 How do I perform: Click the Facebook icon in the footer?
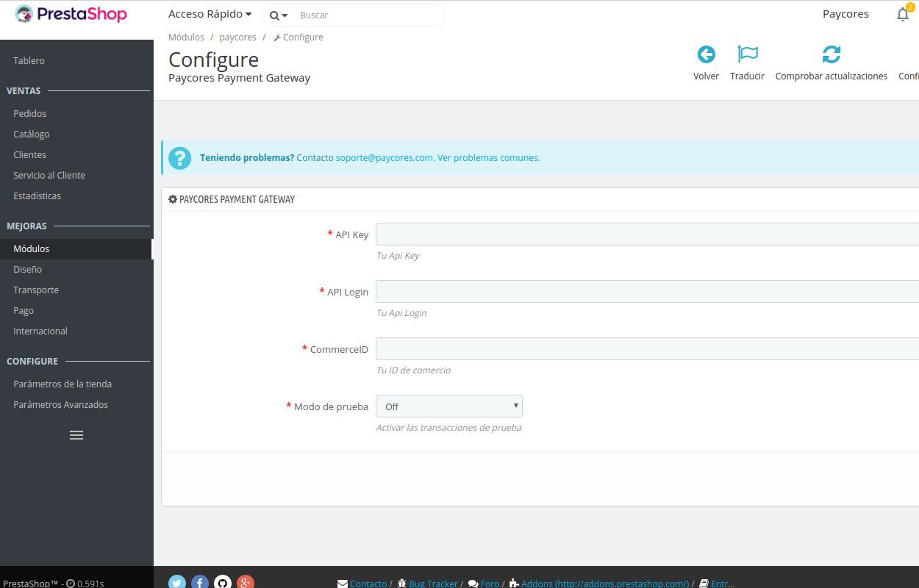click(x=200, y=583)
